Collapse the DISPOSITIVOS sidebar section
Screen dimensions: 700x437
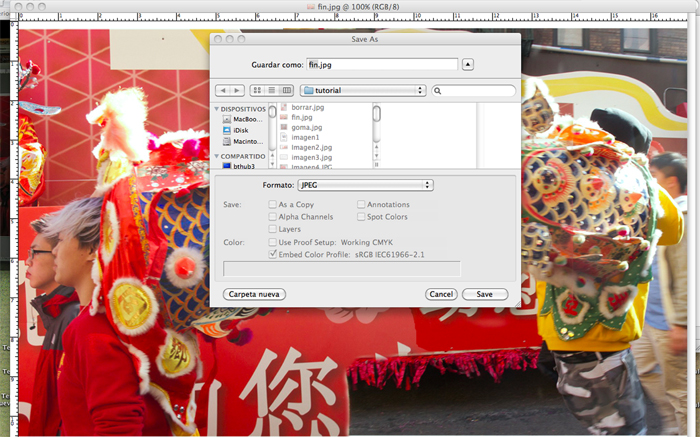click(x=217, y=109)
